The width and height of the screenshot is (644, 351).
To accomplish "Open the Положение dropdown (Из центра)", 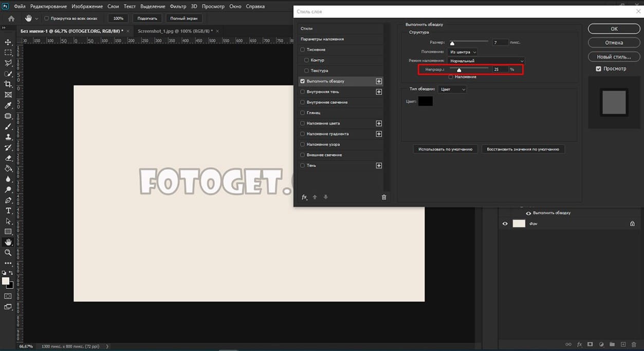I will (x=463, y=52).
